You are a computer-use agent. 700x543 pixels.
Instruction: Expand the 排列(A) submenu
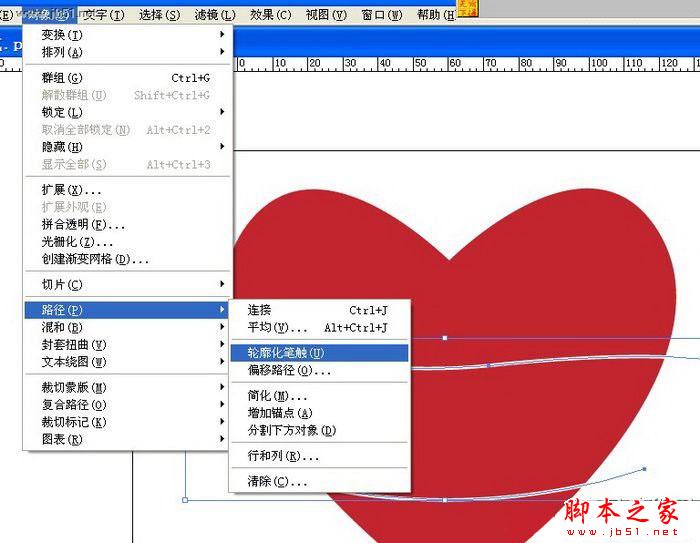(x=128, y=52)
